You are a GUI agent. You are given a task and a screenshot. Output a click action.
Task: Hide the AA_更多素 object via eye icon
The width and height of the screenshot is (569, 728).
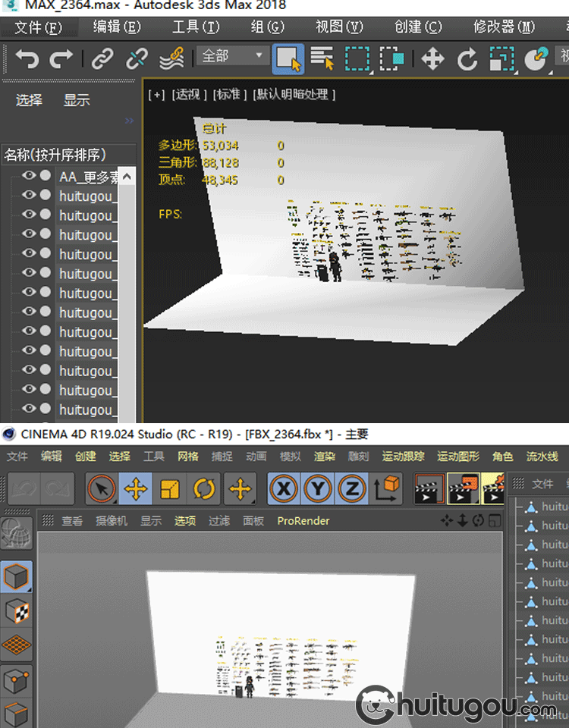pos(29,176)
